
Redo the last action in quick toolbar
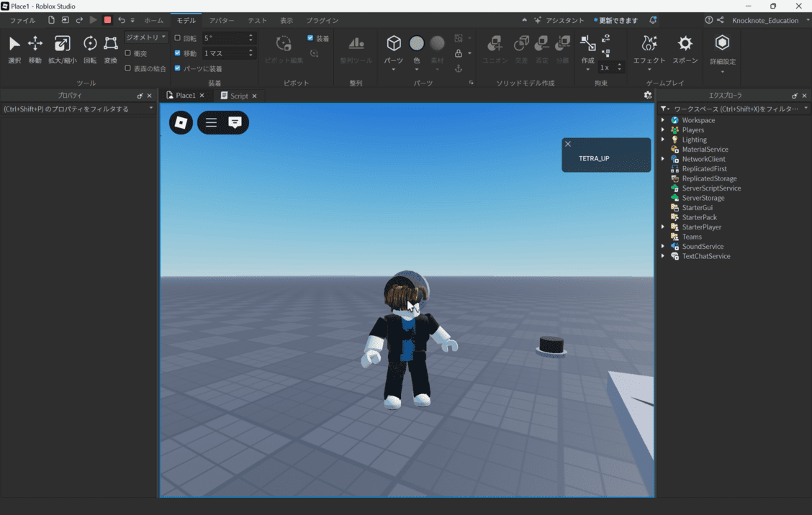pos(79,20)
